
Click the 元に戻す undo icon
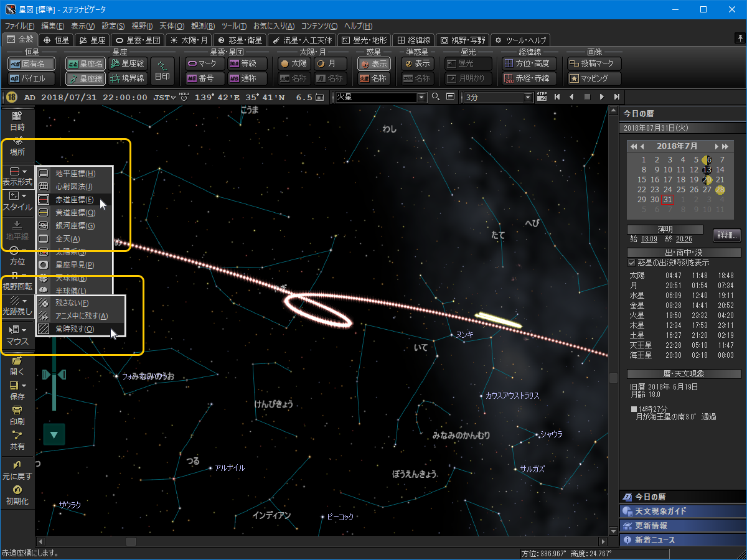(17, 469)
